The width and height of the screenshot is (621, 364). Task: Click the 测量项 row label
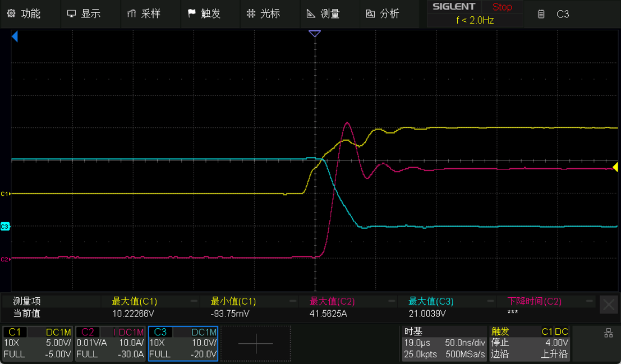point(26,301)
